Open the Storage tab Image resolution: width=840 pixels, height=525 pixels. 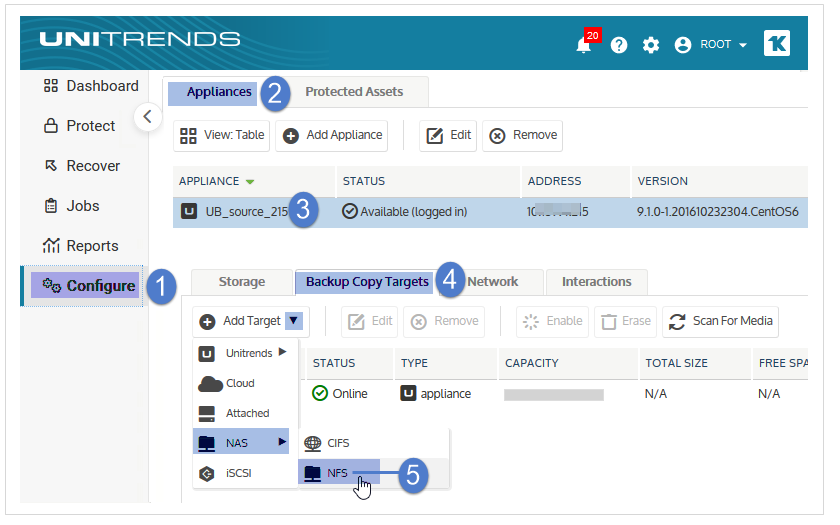pos(242,282)
